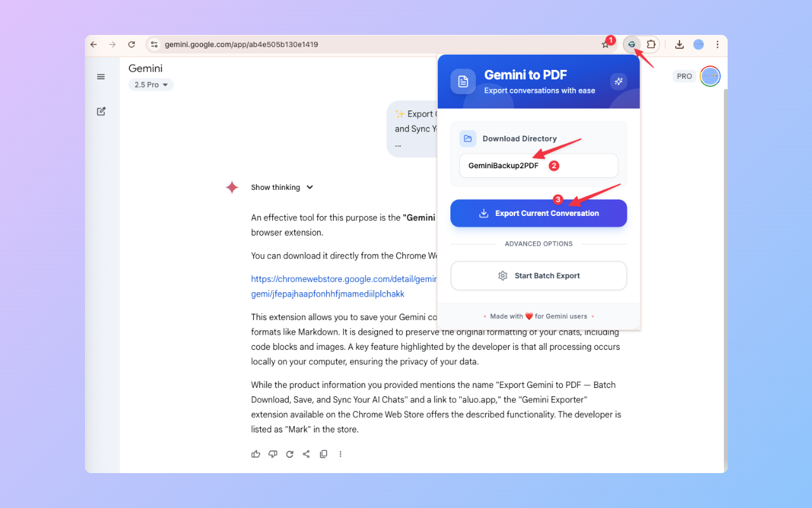This screenshot has height=508, width=812.
Task: Bookmark this page with the star icon
Action: click(605, 44)
